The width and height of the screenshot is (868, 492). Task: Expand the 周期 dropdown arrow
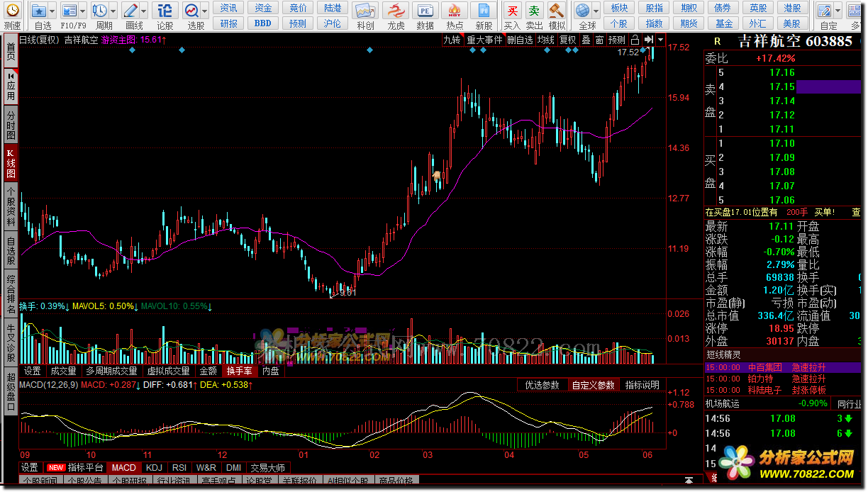(114, 11)
